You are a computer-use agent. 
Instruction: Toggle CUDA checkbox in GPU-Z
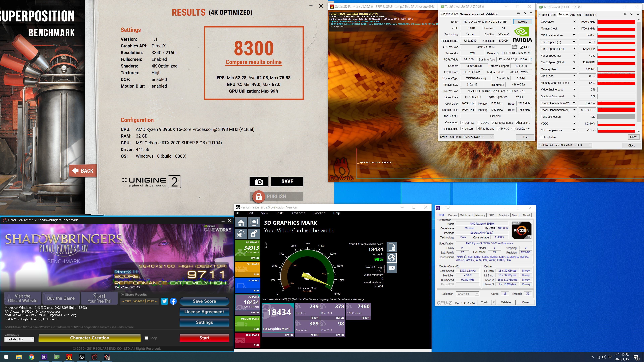pyautogui.click(x=478, y=123)
